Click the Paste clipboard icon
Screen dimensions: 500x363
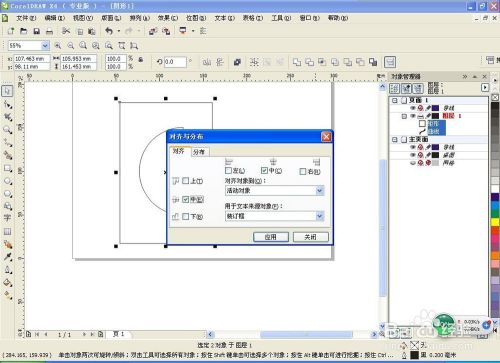[92, 31]
